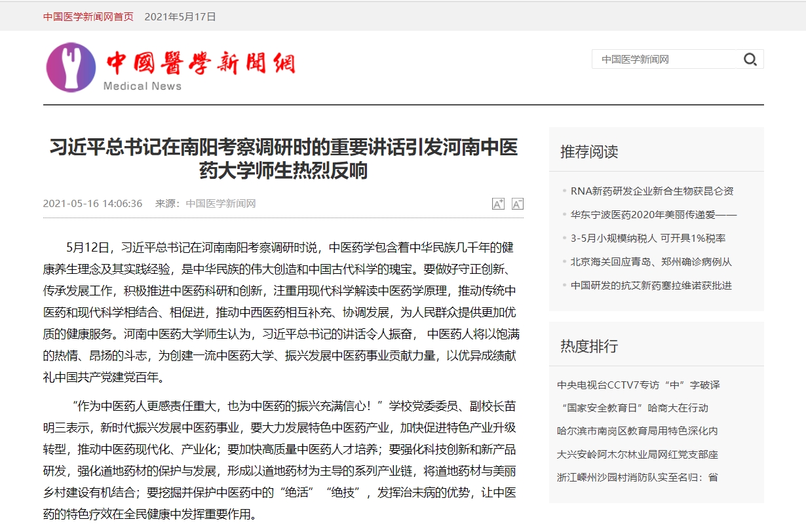Open 中国医学新闻网首页 link
Viewport: 806px width, 532px height.
pos(88,16)
